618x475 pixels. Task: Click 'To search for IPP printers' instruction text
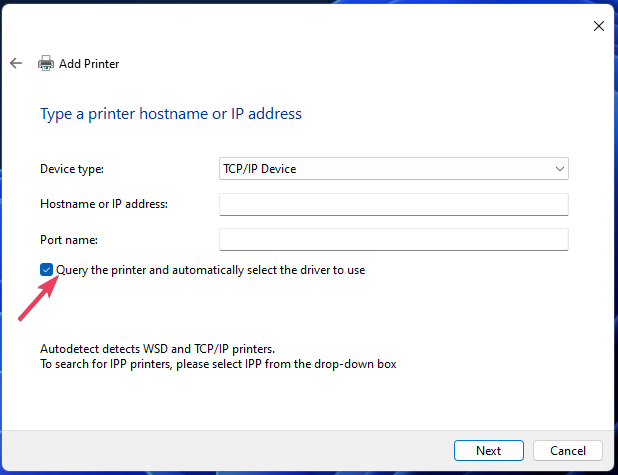pos(218,364)
